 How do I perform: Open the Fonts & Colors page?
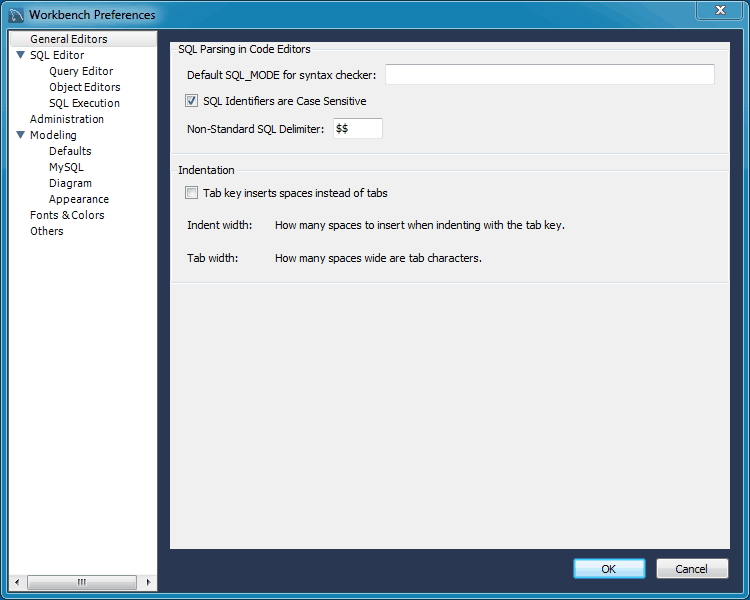67,215
